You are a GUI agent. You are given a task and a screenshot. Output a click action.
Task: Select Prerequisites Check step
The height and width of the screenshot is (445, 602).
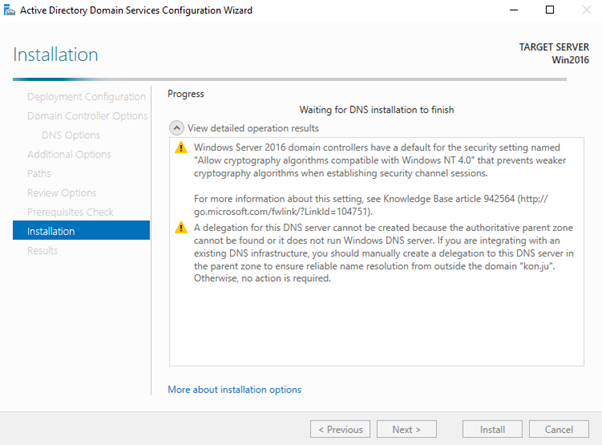tap(70, 212)
